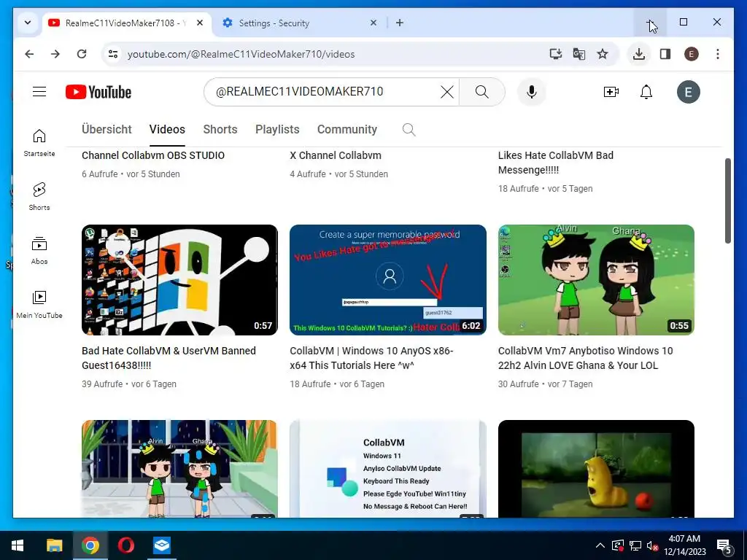Click the Alvin Ghana night balcony thumbnail
Viewport: 747px width, 560px height.
coord(179,469)
